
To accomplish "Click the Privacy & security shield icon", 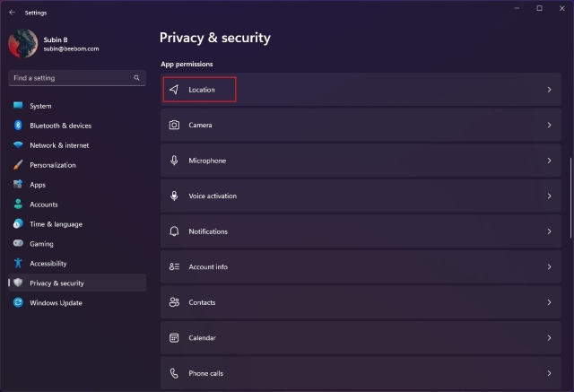I will (18, 283).
